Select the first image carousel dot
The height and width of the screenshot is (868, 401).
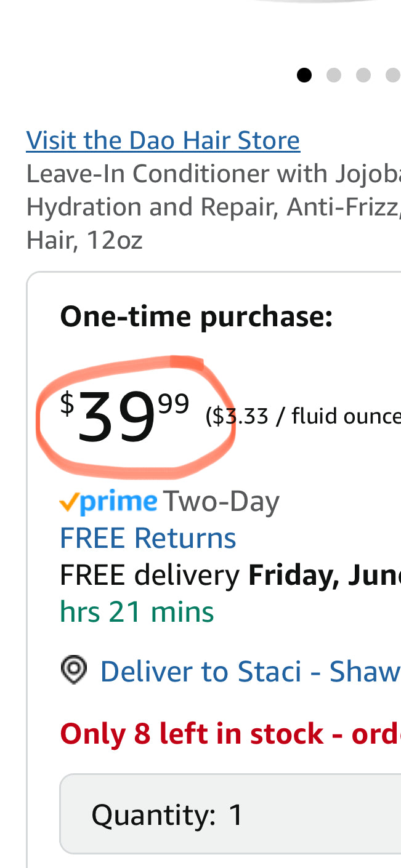click(x=304, y=75)
